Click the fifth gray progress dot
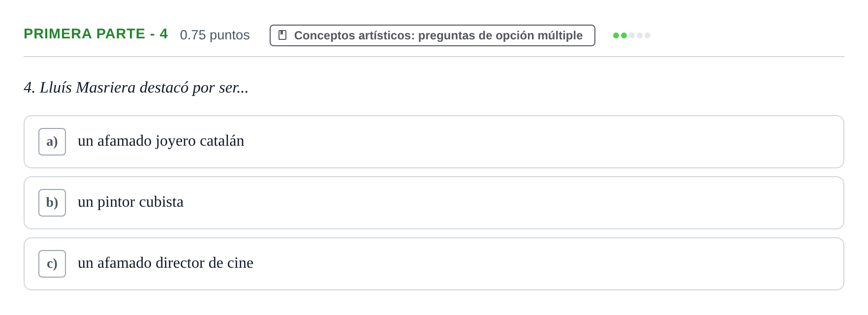 (648, 35)
